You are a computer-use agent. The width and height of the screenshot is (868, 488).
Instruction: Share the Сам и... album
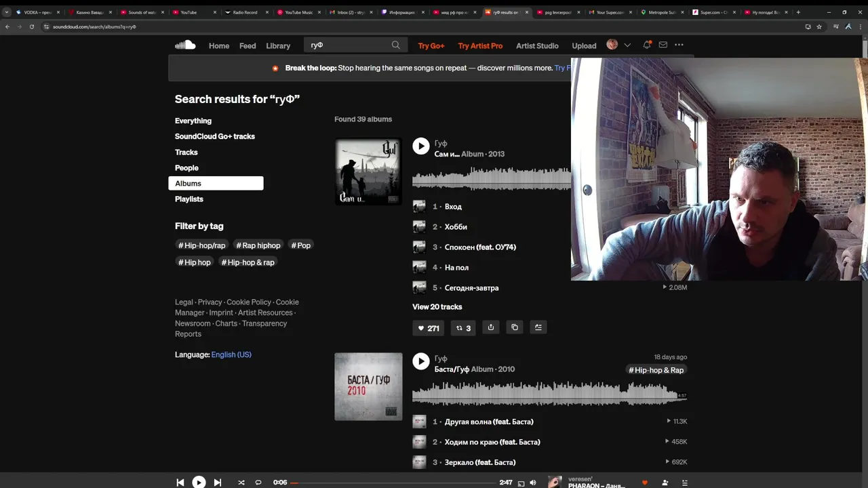[491, 327]
